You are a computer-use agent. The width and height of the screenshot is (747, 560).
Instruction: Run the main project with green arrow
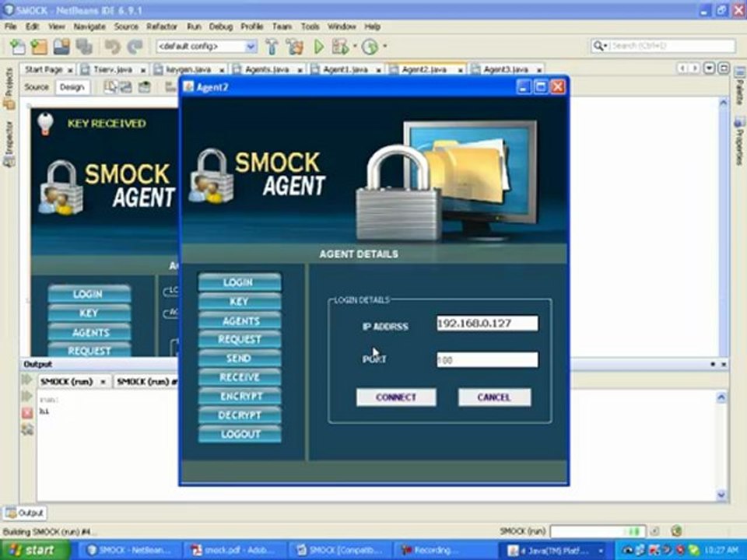[319, 46]
